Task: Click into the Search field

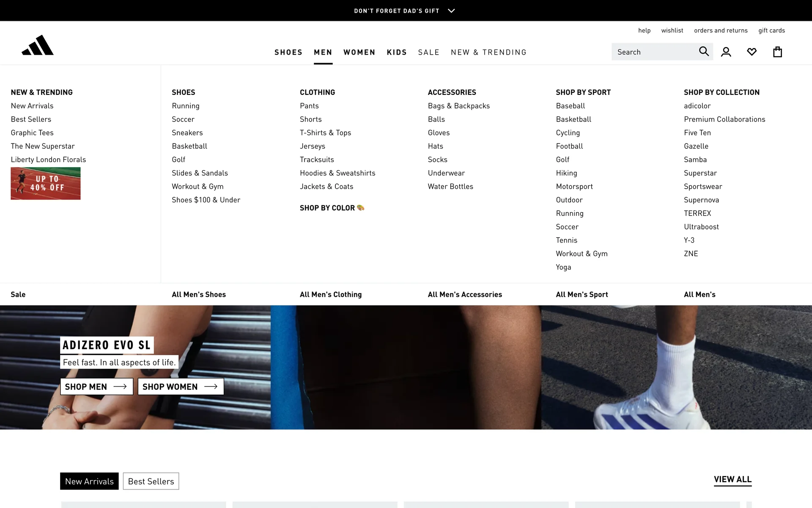Action: pos(653,52)
